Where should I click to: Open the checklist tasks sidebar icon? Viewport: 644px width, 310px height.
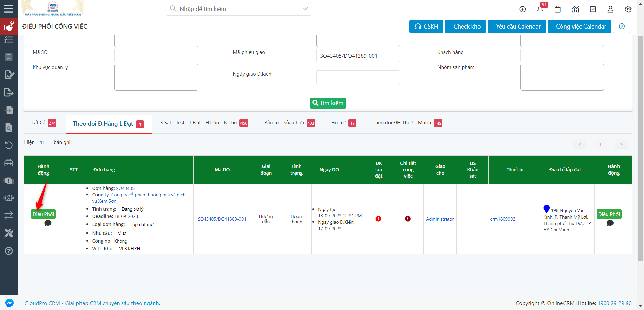[x=9, y=40]
